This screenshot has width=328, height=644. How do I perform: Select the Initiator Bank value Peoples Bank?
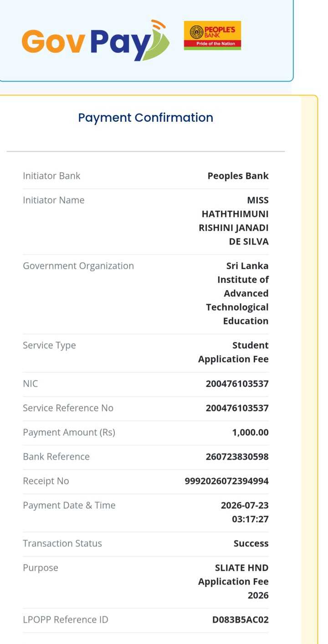238,176
